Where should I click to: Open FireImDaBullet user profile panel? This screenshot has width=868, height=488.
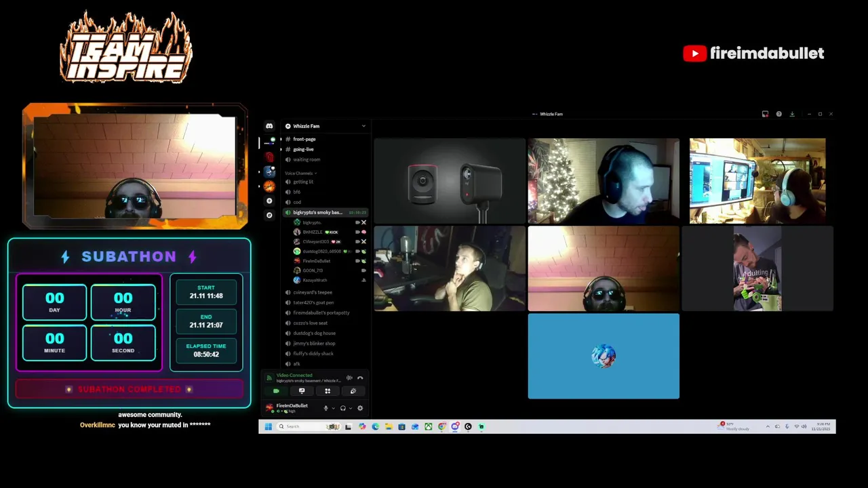pyautogui.click(x=292, y=408)
